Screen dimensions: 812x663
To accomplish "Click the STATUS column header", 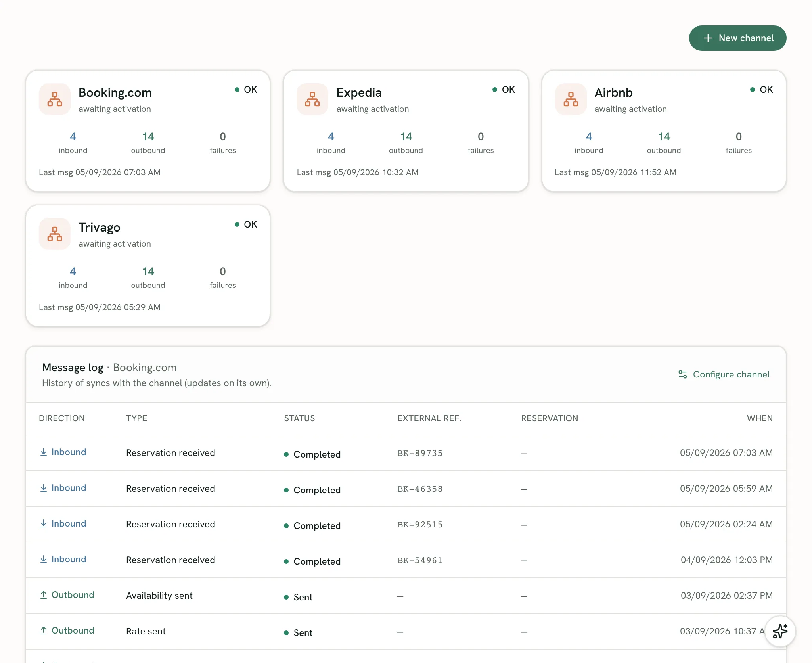I will (x=299, y=418).
